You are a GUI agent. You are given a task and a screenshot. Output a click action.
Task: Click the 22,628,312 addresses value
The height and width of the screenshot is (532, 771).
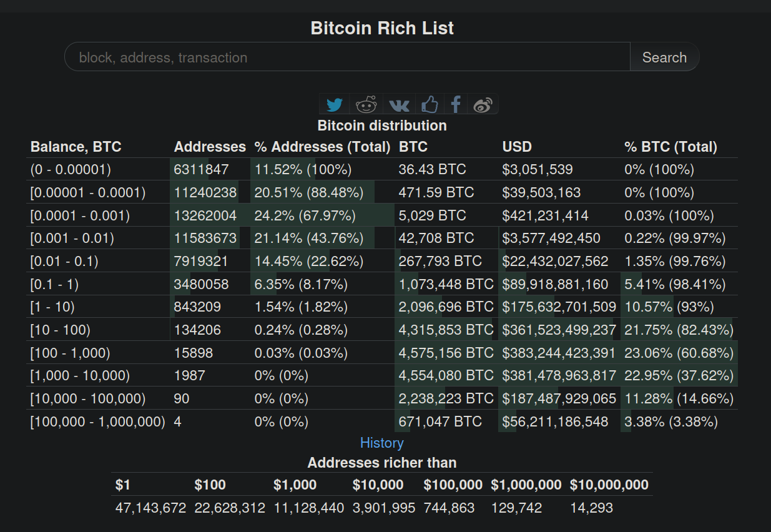click(230, 508)
